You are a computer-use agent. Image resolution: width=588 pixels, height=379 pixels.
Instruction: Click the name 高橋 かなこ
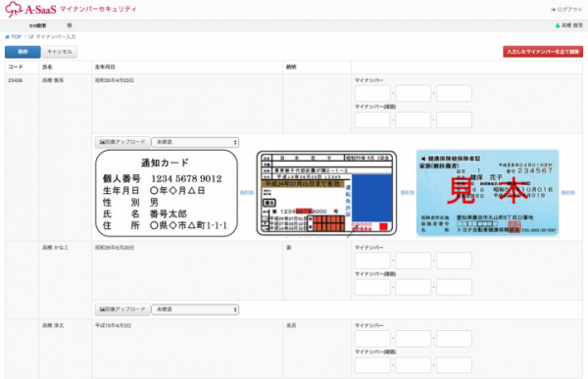tap(55, 248)
